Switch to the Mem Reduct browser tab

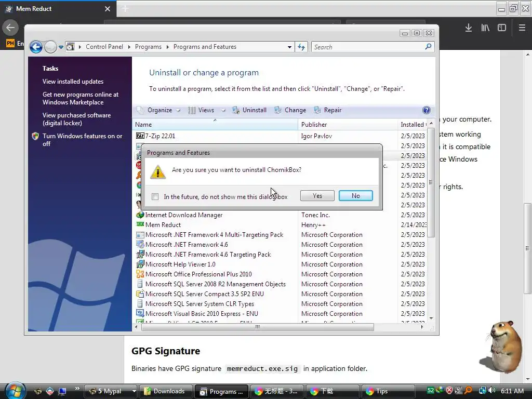[x=58, y=9]
